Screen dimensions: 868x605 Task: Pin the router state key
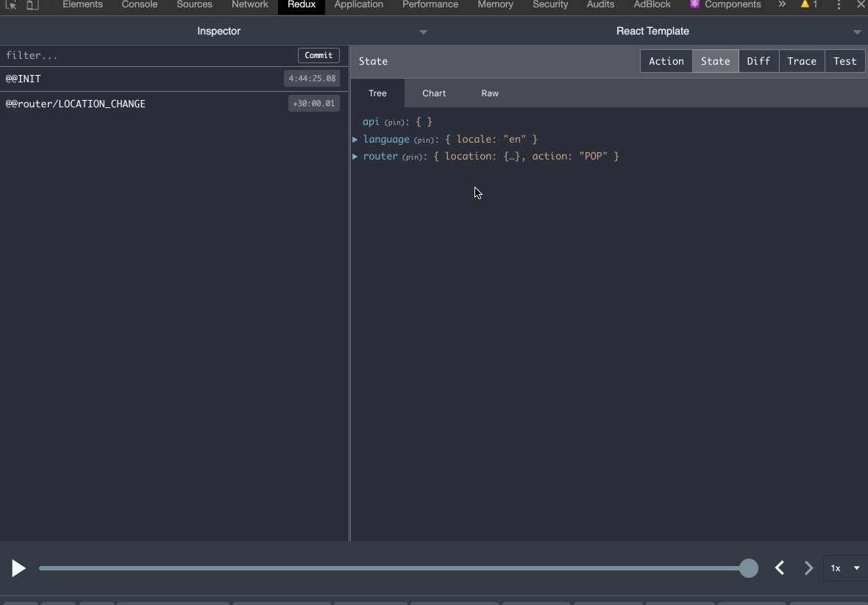coord(413,157)
